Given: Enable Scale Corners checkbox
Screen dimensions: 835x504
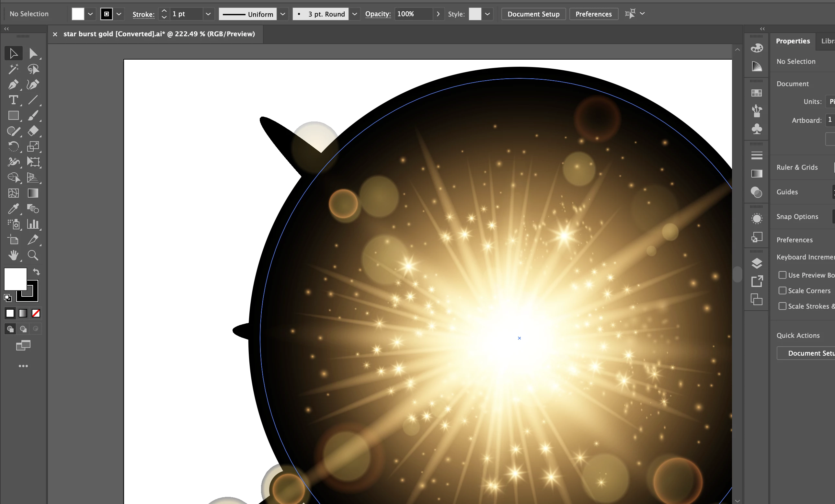Looking at the screenshot, I should (x=782, y=291).
